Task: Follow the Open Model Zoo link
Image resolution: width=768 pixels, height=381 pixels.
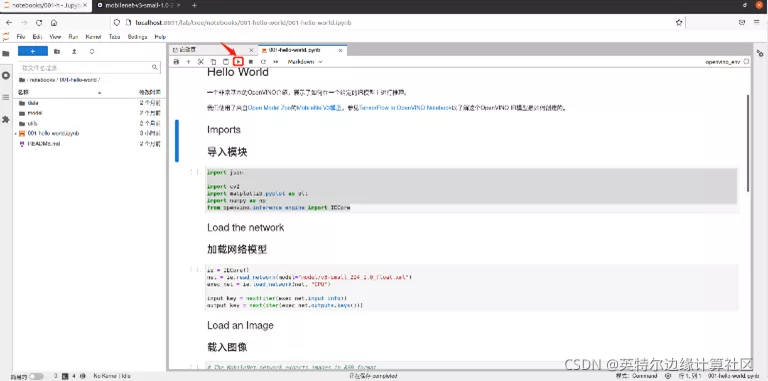Action: [x=269, y=107]
